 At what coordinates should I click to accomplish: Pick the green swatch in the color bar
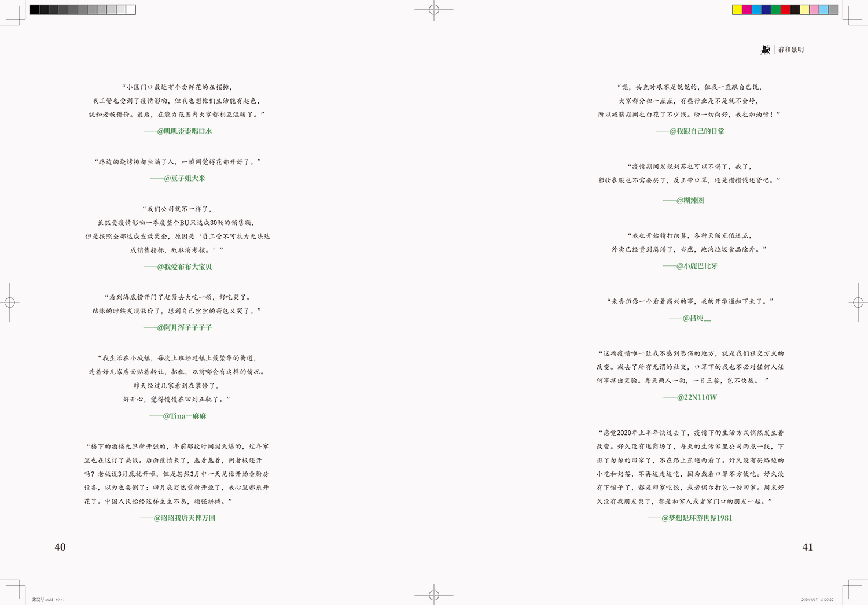click(775, 10)
